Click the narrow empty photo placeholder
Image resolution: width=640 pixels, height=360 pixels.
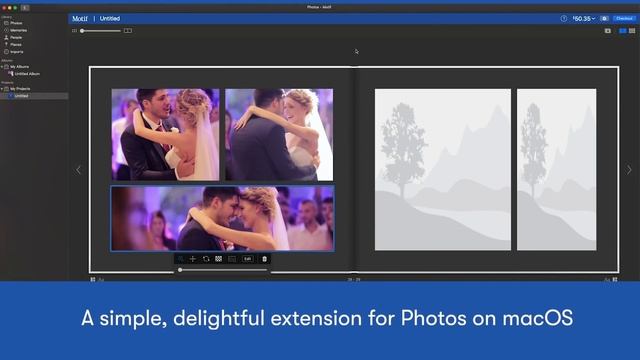click(x=557, y=169)
